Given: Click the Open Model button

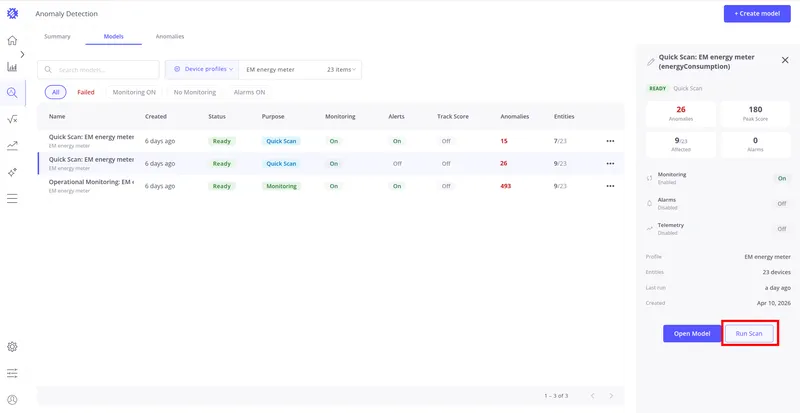Looking at the screenshot, I should [692, 334].
